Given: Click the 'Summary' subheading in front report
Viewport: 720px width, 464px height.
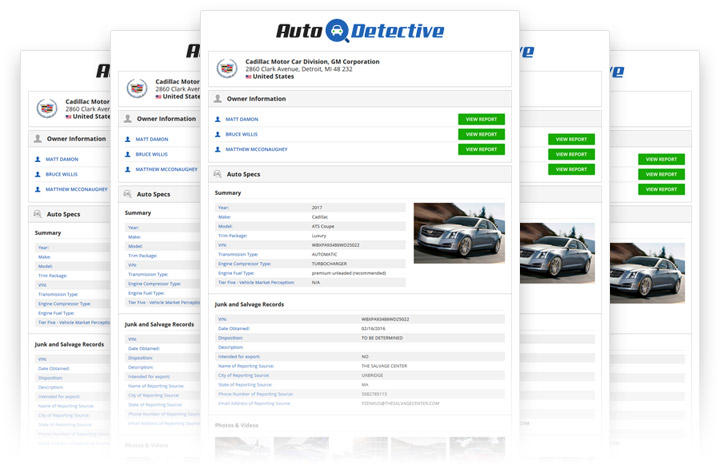Looking at the screenshot, I should [x=228, y=193].
